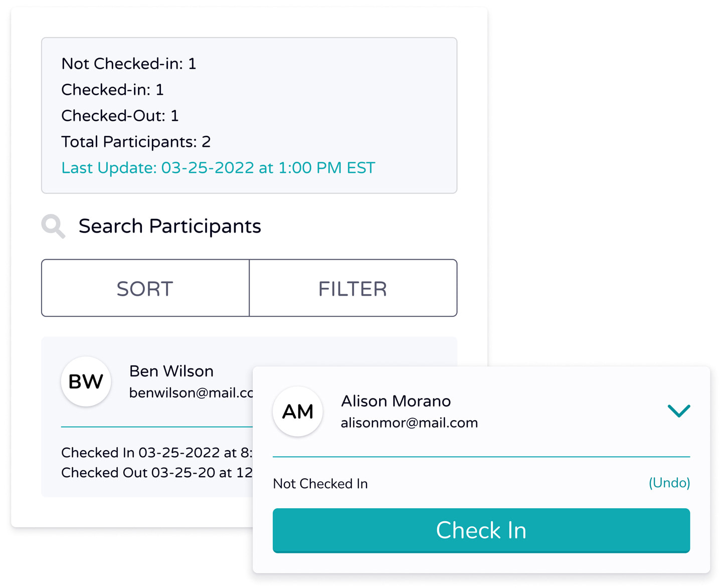Image resolution: width=721 pixels, height=588 pixels.
Task: Click the magnifying glass search icon
Action: pos(54,226)
